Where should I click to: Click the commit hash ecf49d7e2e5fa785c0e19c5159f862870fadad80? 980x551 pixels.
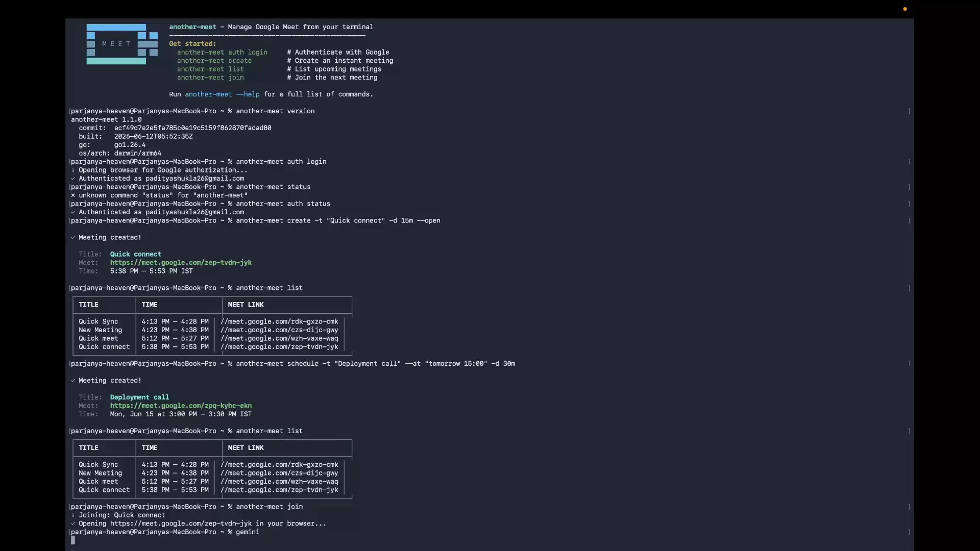192,128
